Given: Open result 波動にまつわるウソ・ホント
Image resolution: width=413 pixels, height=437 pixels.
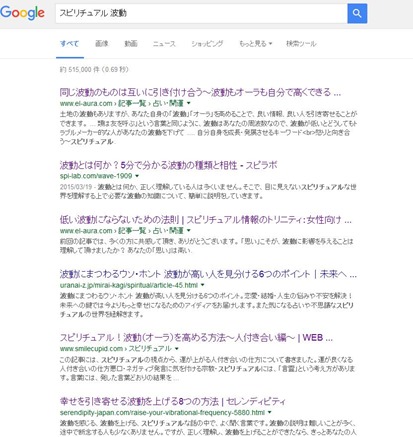Looking at the screenshot, I should pos(208,274).
